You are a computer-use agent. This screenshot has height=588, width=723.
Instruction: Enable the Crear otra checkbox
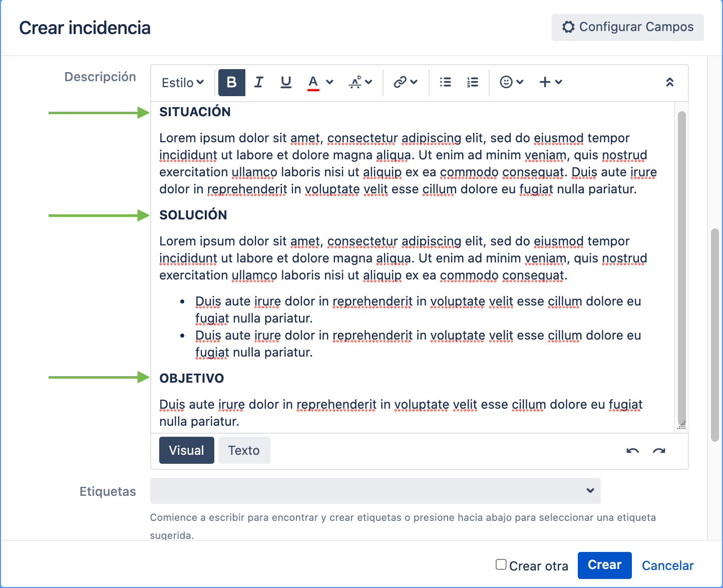[x=500, y=564]
